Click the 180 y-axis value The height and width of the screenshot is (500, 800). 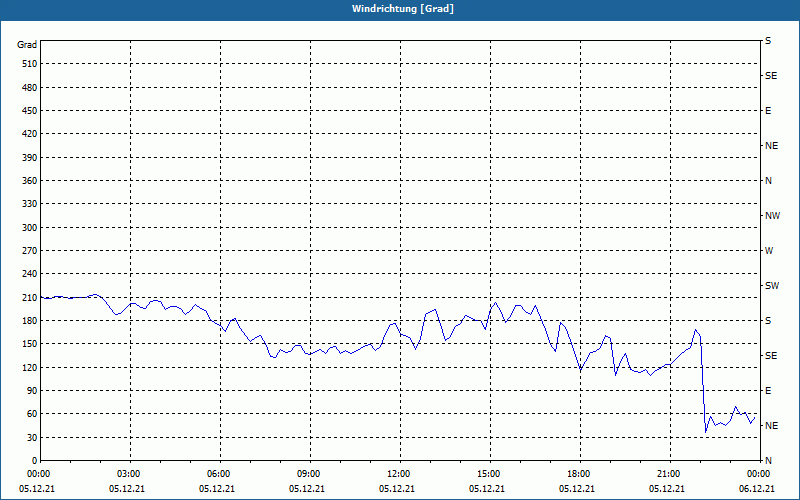coord(30,320)
